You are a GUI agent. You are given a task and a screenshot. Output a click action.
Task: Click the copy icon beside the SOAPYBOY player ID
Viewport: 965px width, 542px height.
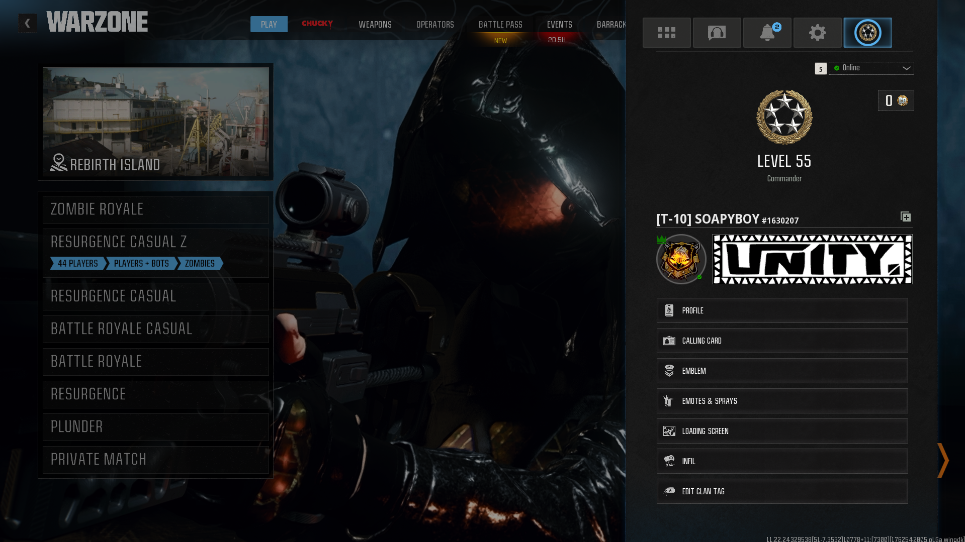tap(906, 217)
